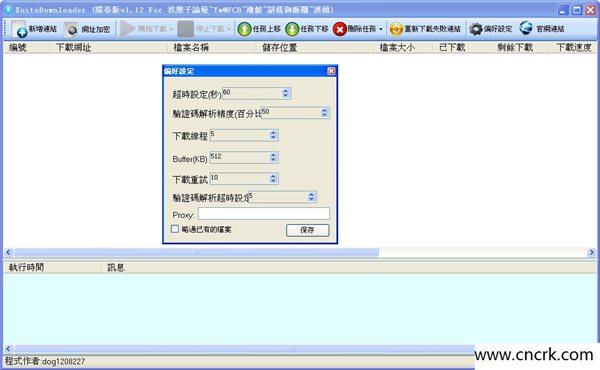The width and height of the screenshot is (600, 370).
Task: Click the 下載線程 value field showing 5
Action: (x=240, y=135)
